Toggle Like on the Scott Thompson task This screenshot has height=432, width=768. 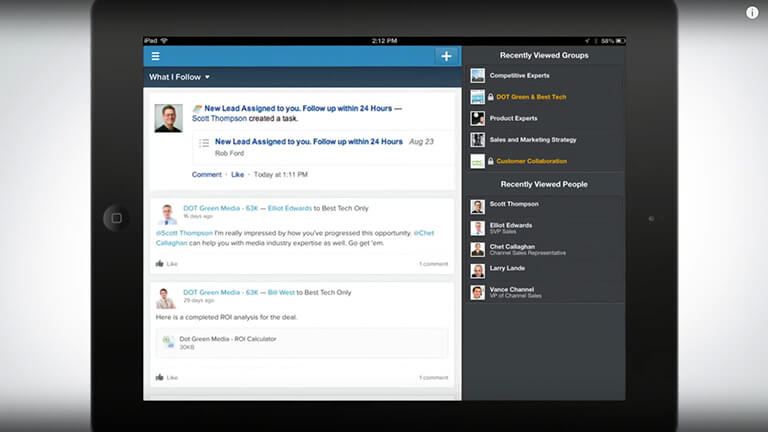(x=237, y=175)
